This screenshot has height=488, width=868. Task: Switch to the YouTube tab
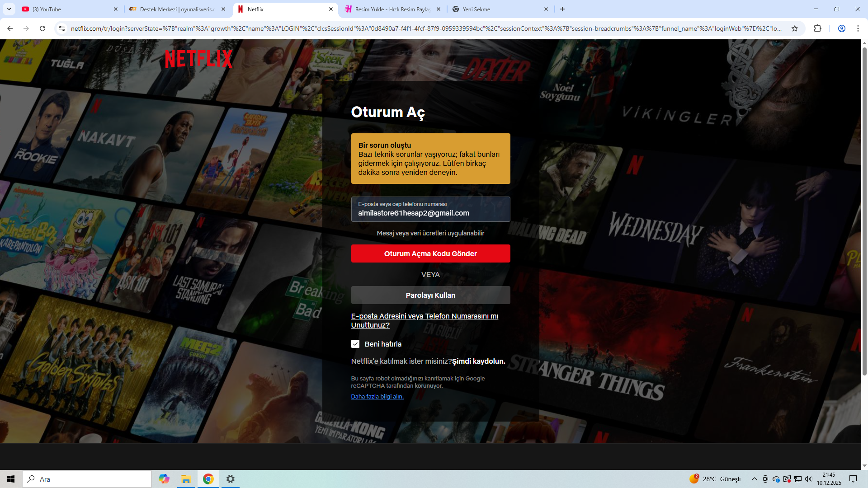[x=69, y=9]
